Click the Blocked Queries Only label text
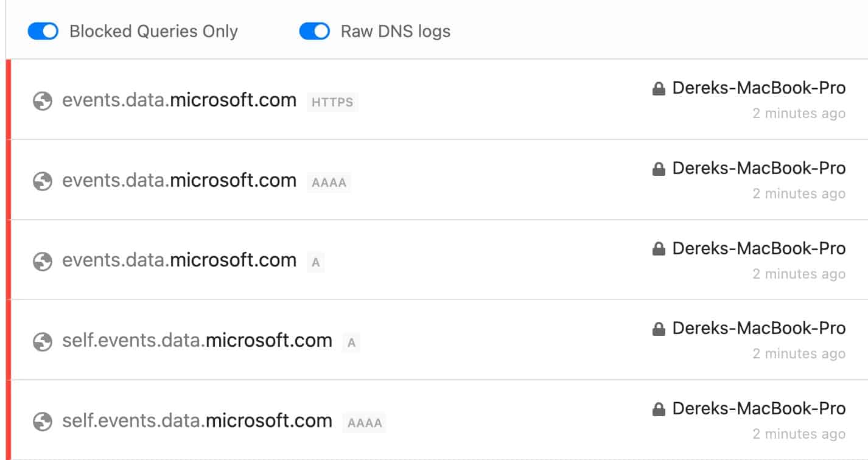The height and width of the screenshot is (460, 868). tap(153, 31)
